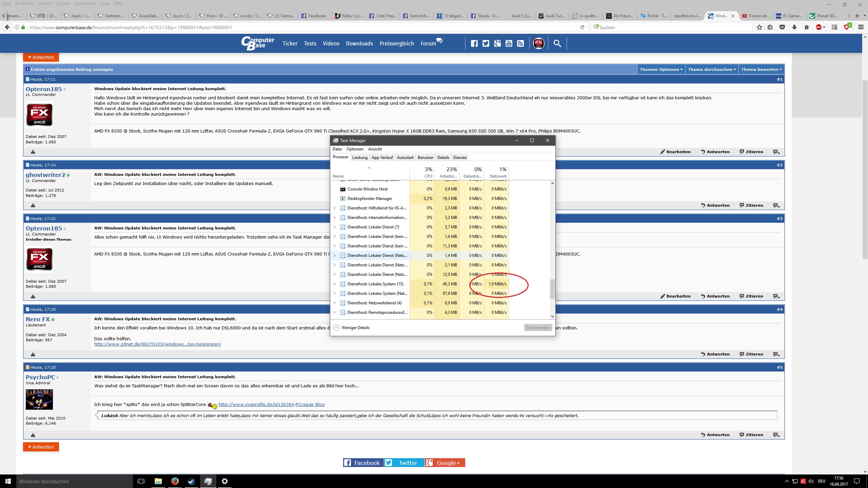Open Steam from the Windows taskbar

[191, 481]
